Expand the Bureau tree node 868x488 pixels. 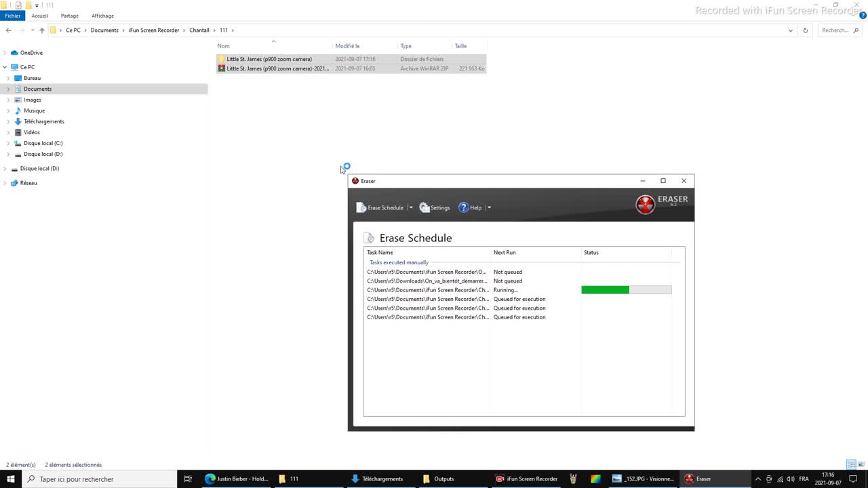tap(9, 78)
